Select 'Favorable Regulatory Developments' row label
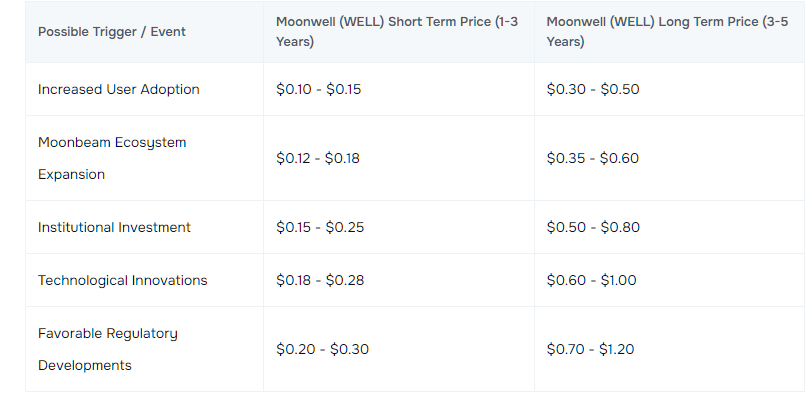 [108, 349]
